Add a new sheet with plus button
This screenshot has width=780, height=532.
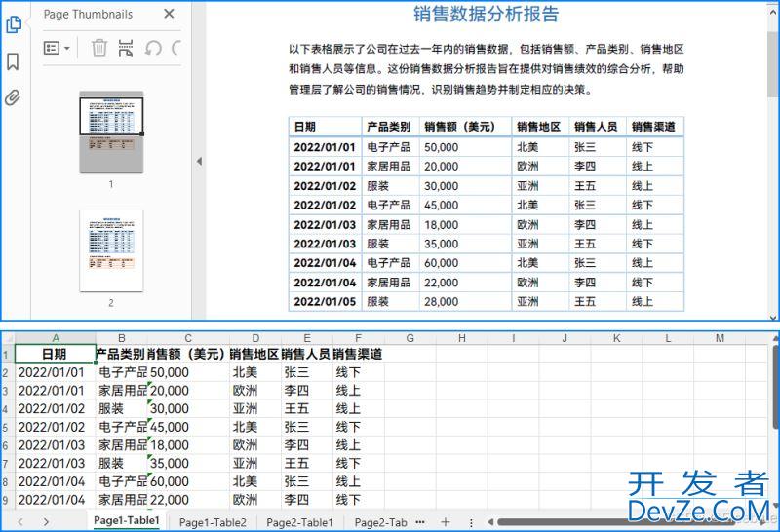tap(446, 522)
